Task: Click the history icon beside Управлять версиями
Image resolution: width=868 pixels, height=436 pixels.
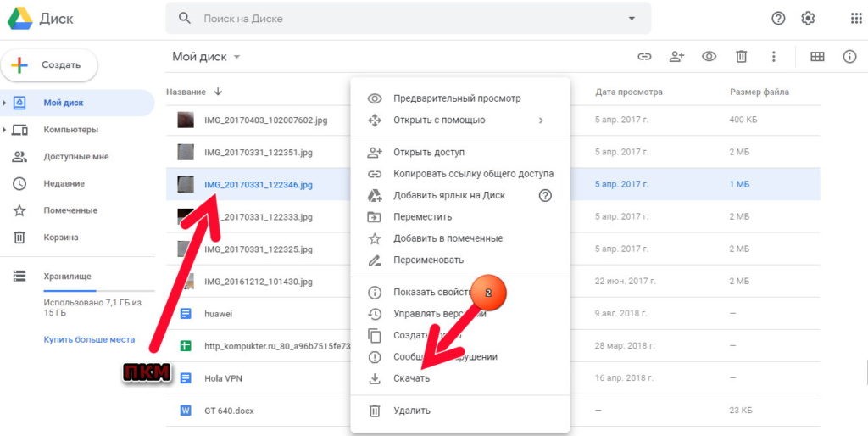Action: [x=375, y=314]
